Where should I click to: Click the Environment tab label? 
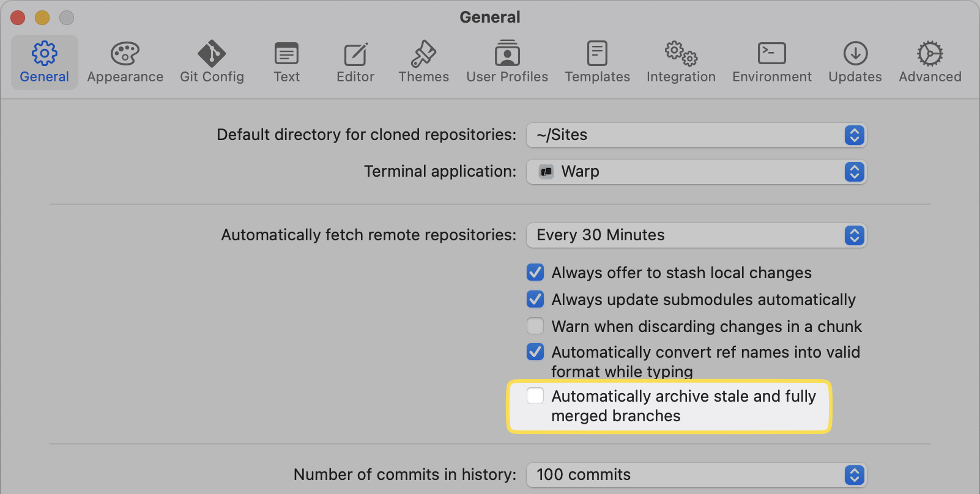point(771,77)
